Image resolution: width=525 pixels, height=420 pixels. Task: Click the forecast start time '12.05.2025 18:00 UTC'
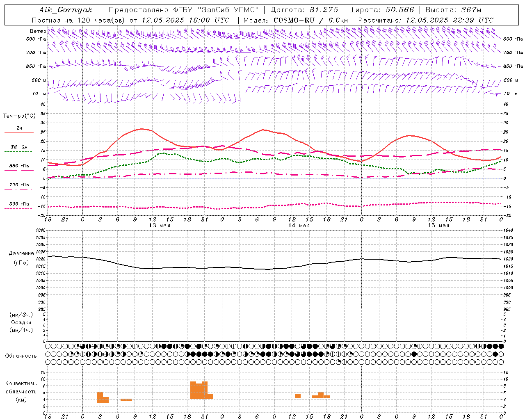(x=185, y=20)
